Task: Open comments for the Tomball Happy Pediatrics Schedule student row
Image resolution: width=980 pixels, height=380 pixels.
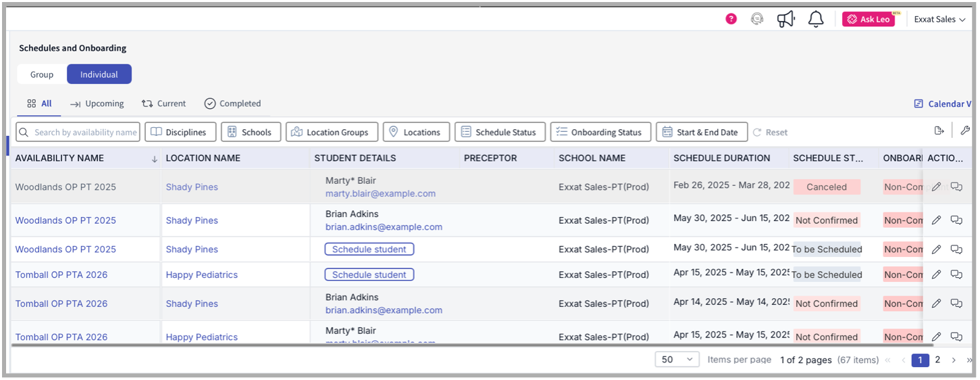Action: (956, 275)
